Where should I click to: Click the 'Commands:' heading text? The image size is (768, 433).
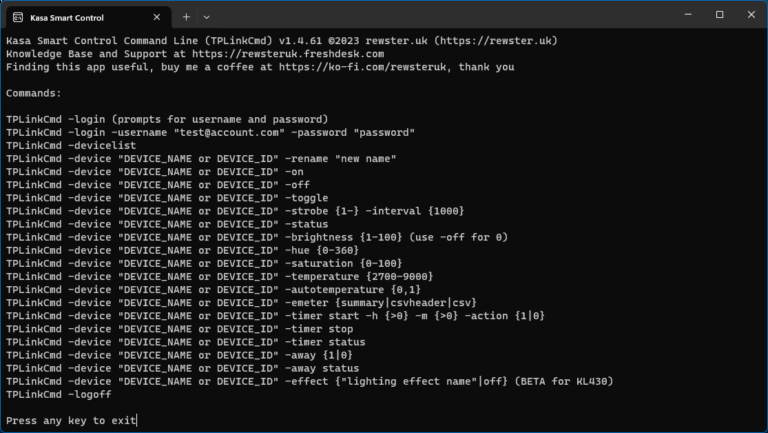click(x=34, y=93)
